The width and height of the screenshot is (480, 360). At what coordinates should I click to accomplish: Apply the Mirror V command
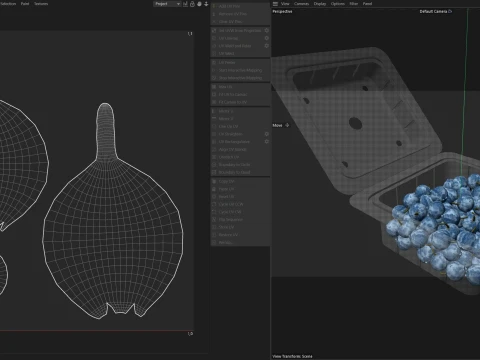click(x=240, y=119)
